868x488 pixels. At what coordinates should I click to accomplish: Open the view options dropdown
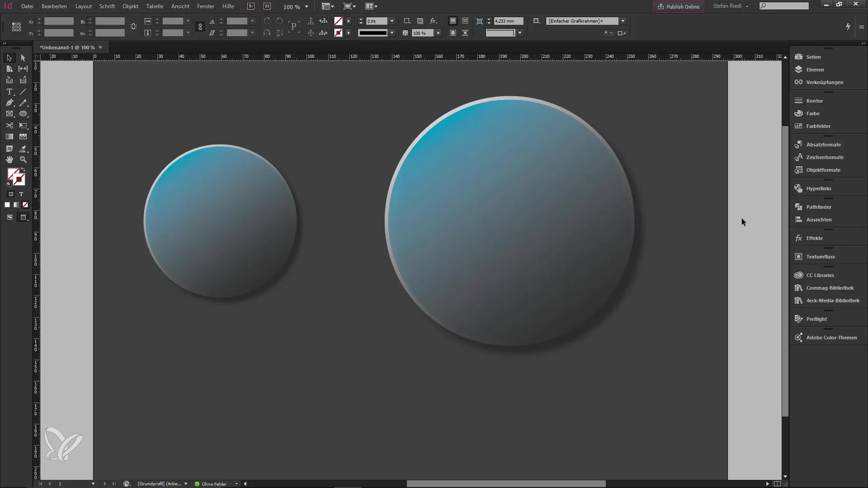click(x=328, y=6)
